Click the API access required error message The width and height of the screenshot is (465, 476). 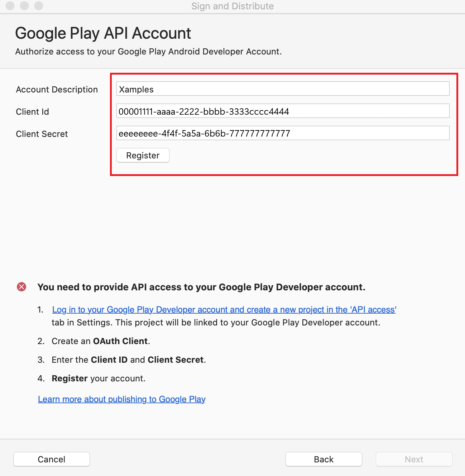point(201,287)
